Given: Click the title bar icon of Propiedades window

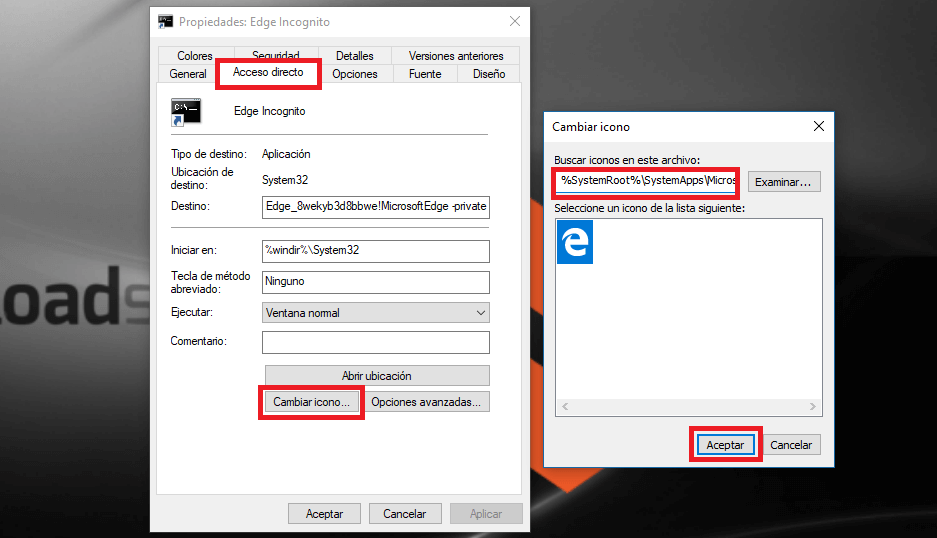Looking at the screenshot, I should pyautogui.click(x=166, y=22).
